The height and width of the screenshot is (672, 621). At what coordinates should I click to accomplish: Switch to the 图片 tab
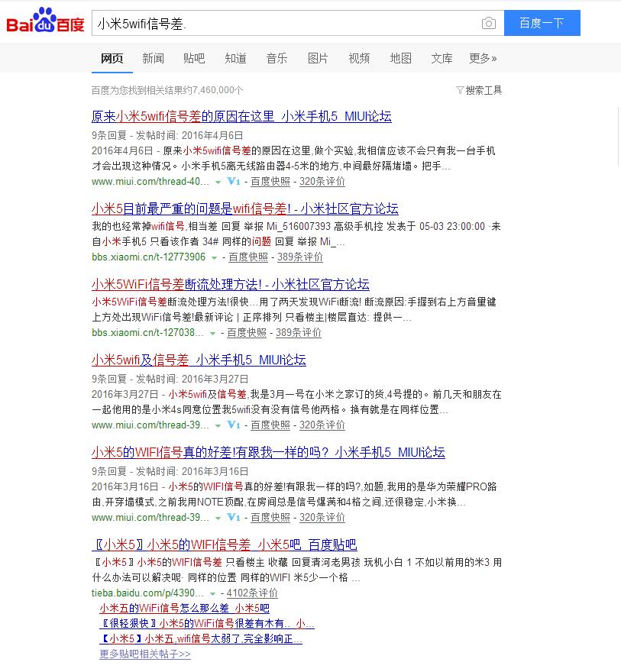click(x=318, y=58)
